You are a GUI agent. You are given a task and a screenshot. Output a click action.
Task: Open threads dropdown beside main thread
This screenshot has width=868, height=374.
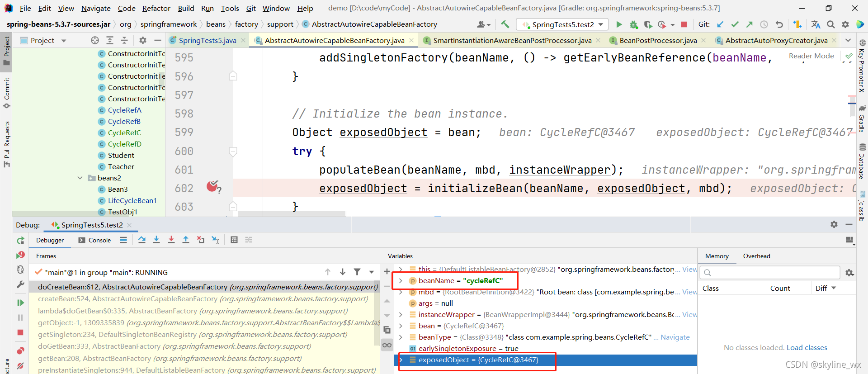click(x=372, y=272)
